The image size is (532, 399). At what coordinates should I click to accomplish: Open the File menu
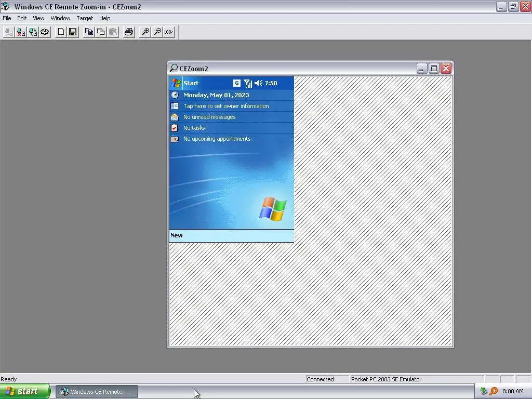7,18
